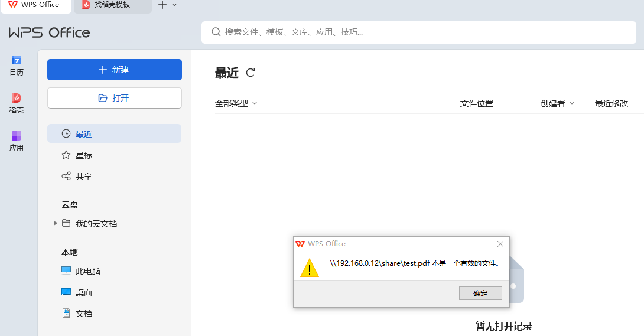Open the 找稻壳模板 tab
644x336 pixels.
coord(113,5)
